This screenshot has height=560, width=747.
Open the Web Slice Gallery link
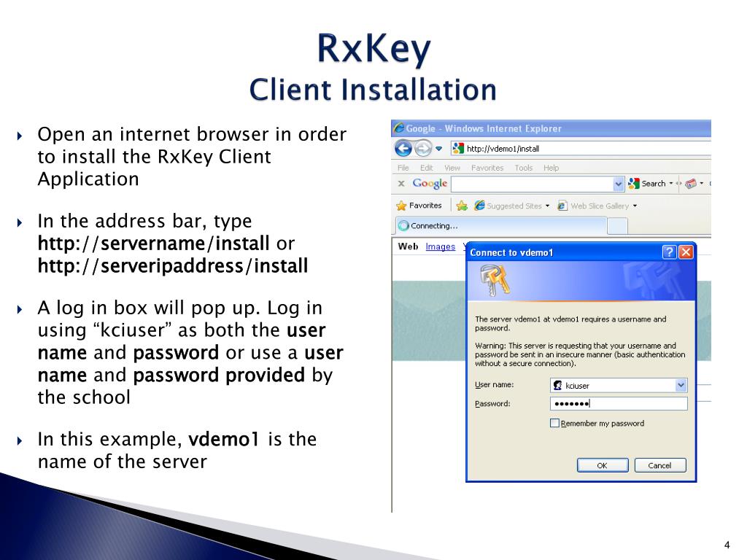[x=600, y=206]
